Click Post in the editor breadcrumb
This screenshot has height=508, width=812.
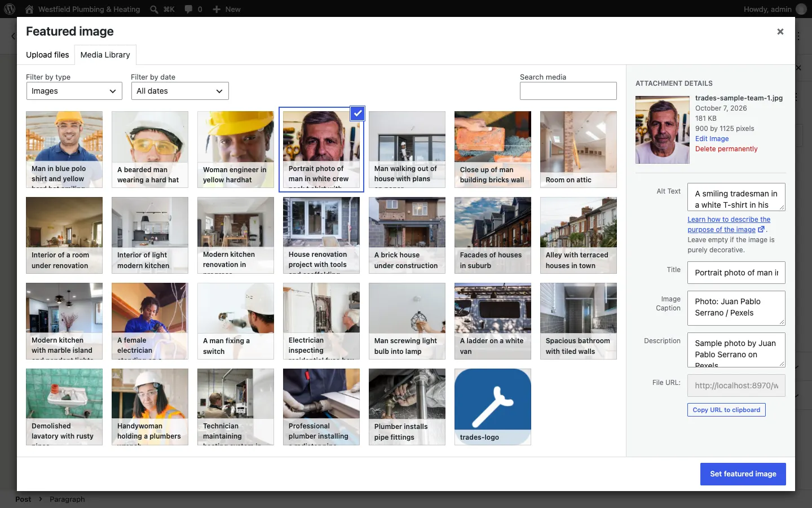pyautogui.click(x=23, y=499)
